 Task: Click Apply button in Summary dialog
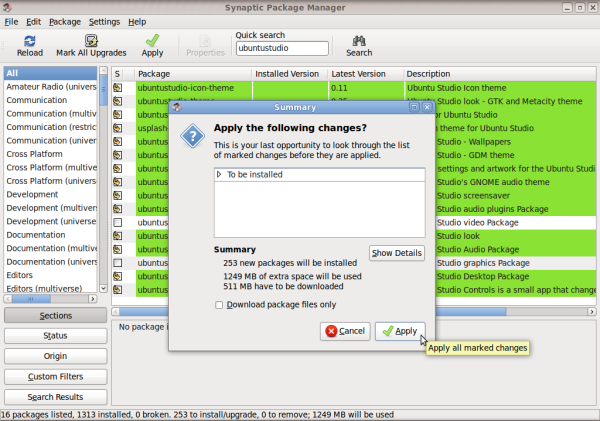(400, 331)
